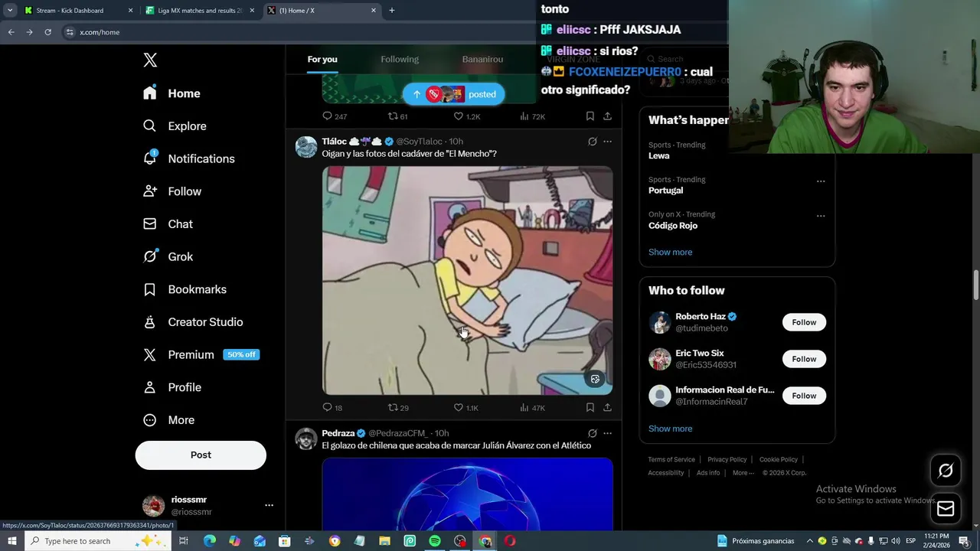Switch to the Bananirou tab

coord(482,59)
